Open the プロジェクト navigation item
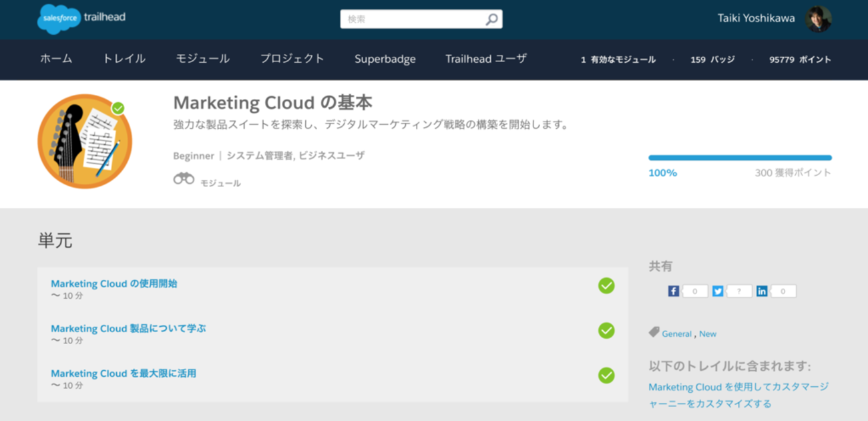868x421 pixels. pos(292,59)
